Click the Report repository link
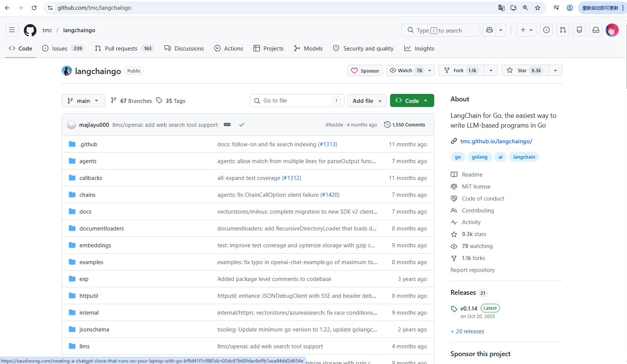This screenshot has width=627, height=364. [472, 270]
